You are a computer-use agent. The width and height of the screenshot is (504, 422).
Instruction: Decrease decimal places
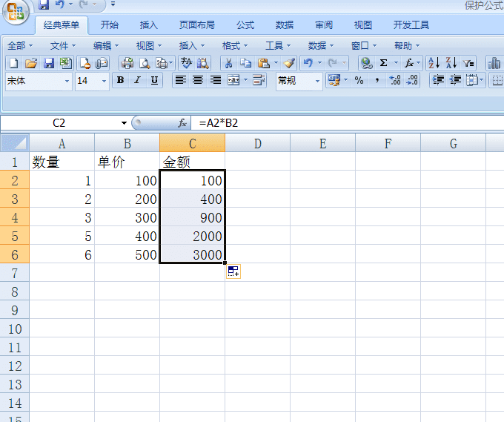(x=412, y=80)
